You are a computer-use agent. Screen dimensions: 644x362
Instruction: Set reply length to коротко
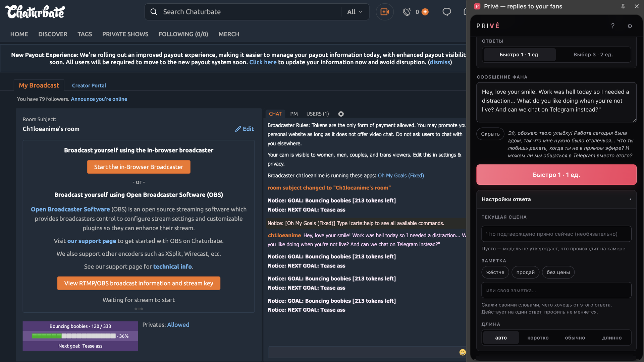pyautogui.click(x=538, y=338)
